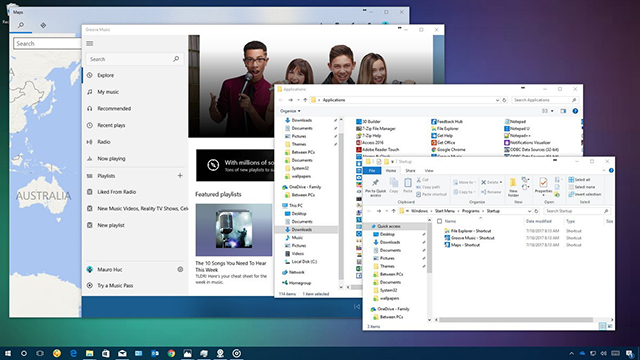Open Microsoft Edge in the taskbar
This screenshot has width=640, height=360.
(73, 353)
